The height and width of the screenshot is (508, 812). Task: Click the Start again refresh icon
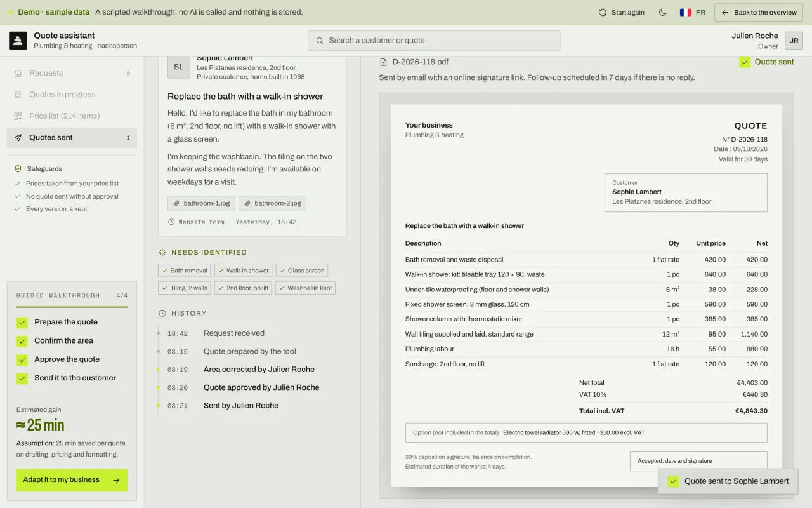(x=603, y=12)
